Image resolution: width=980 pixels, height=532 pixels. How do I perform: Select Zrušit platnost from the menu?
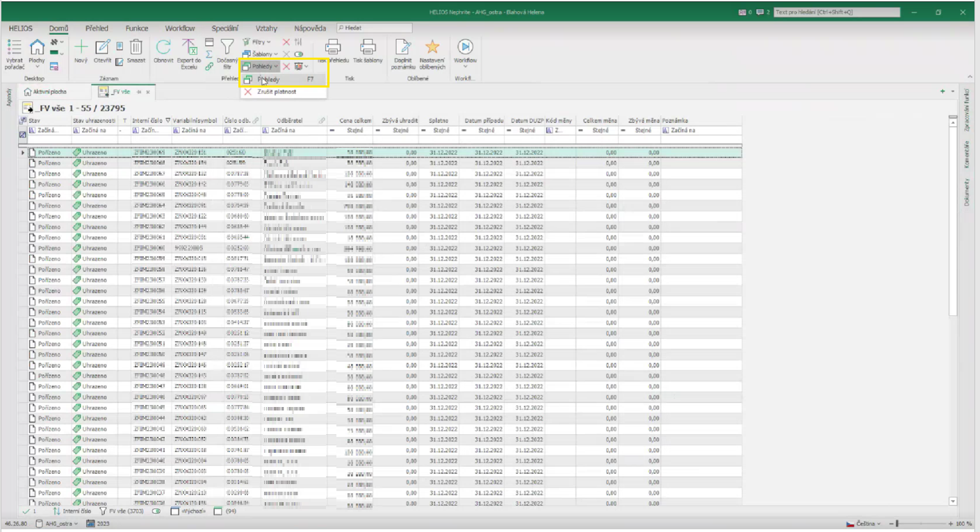[x=277, y=92]
